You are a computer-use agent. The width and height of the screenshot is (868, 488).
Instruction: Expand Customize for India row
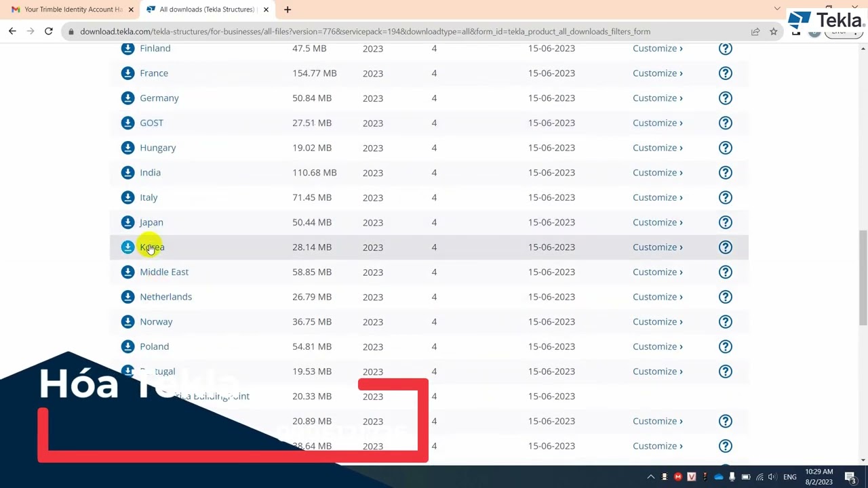(x=658, y=172)
